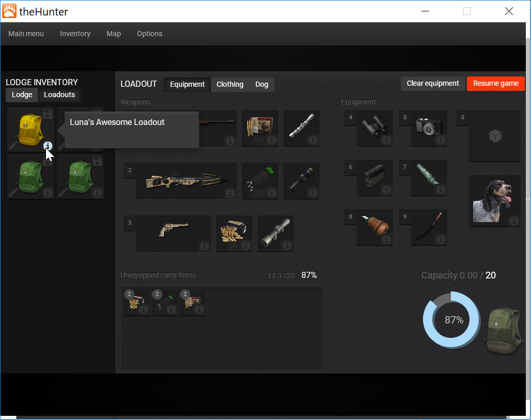Click the horizontal scrollbar at the bottom
Screen dimensions: 531x420
coord(263,417)
